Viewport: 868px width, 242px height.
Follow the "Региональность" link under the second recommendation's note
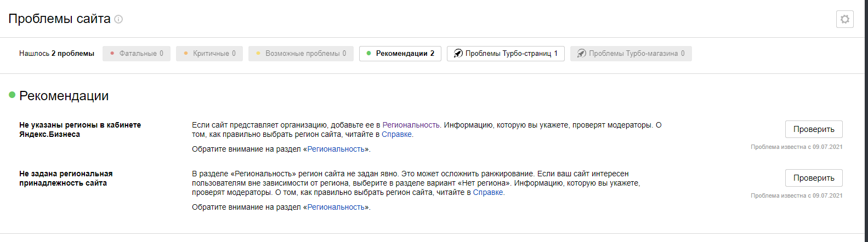click(x=336, y=207)
